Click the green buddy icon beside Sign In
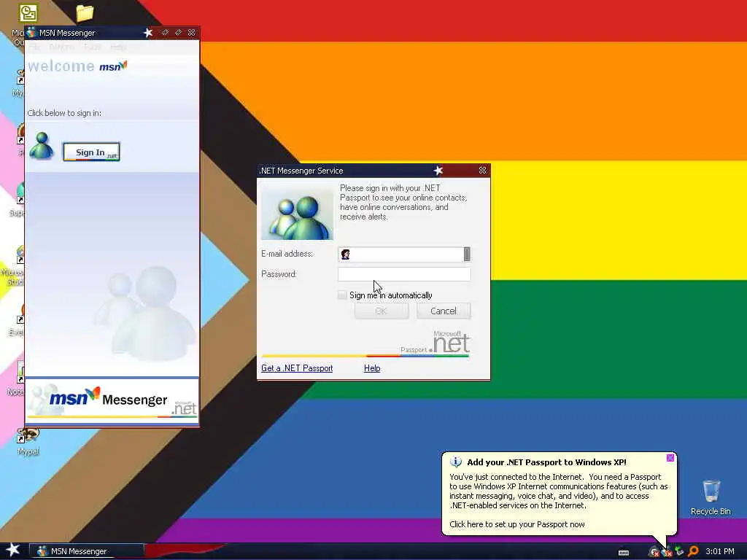Screen dimensions: 747x560 point(42,146)
